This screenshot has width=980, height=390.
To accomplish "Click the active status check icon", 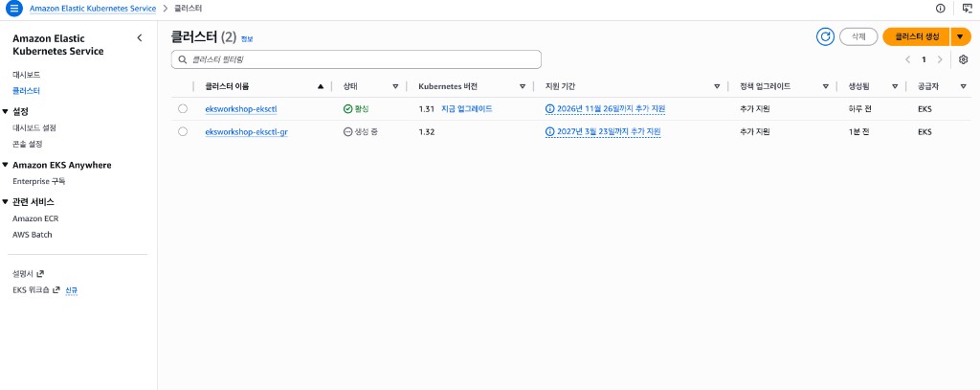I will (x=348, y=109).
